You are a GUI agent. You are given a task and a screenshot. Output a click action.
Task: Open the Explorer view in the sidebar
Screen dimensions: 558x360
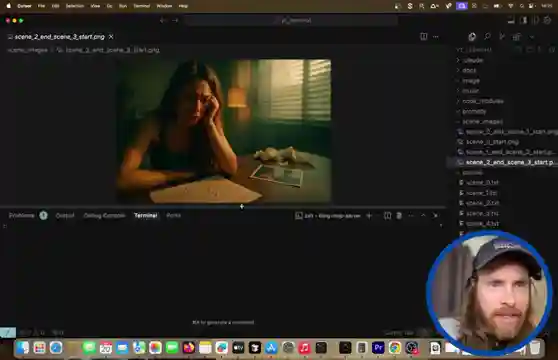point(472,36)
